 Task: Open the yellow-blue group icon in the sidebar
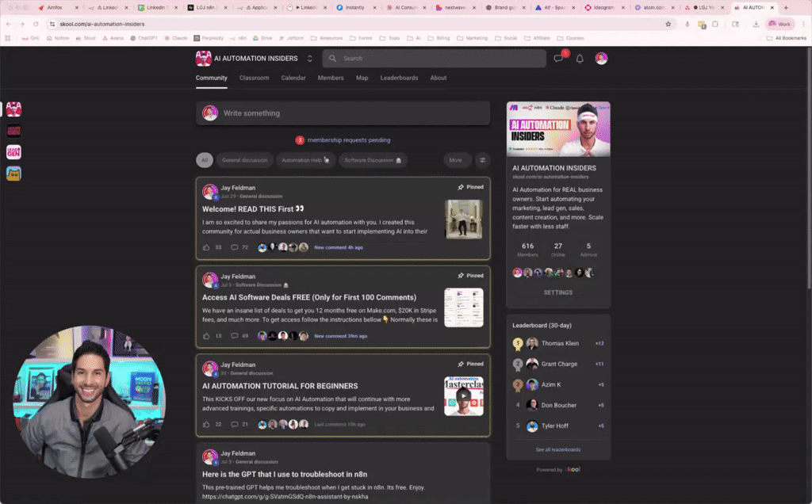14,174
